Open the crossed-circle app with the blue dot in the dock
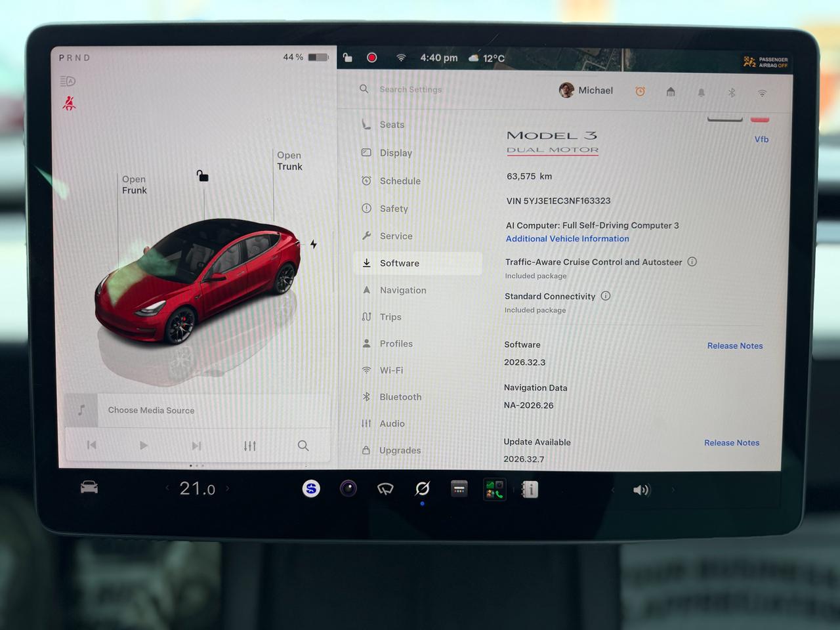Image resolution: width=840 pixels, height=630 pixels. click(423, 488)
